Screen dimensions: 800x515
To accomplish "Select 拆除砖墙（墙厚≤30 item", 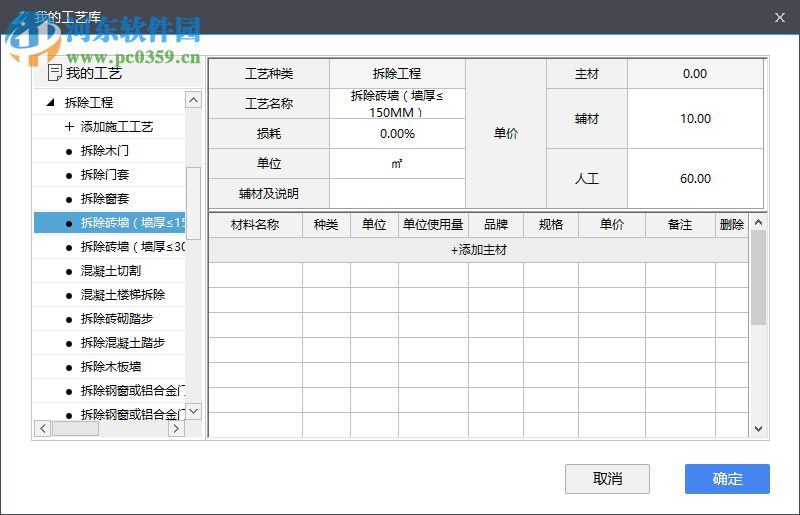I will (x=109, y=247).
